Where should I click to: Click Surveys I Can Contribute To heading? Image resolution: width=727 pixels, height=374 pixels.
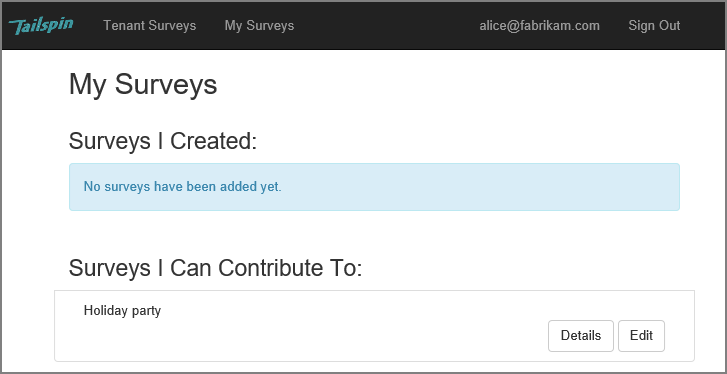pyautogui.click(x=215, y=268)
